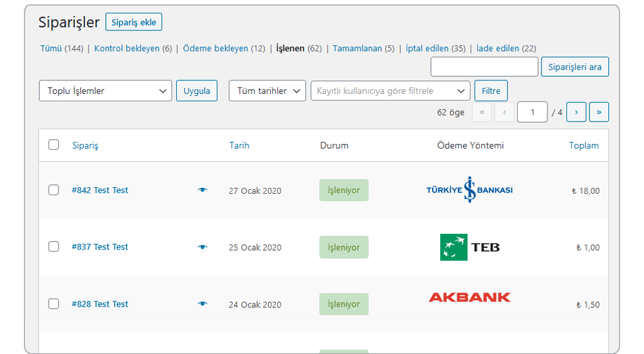644x354 pixels.
Task: Tick the select-all orders checkbox
Action: [53, 145]
